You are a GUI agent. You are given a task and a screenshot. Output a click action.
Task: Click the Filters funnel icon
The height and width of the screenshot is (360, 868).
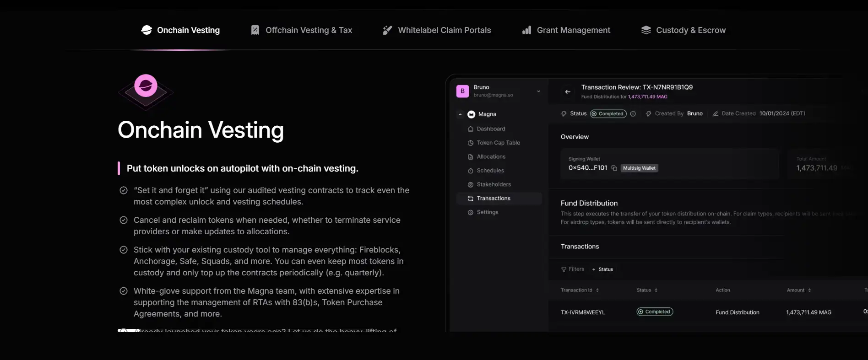[x=564, y=269]
